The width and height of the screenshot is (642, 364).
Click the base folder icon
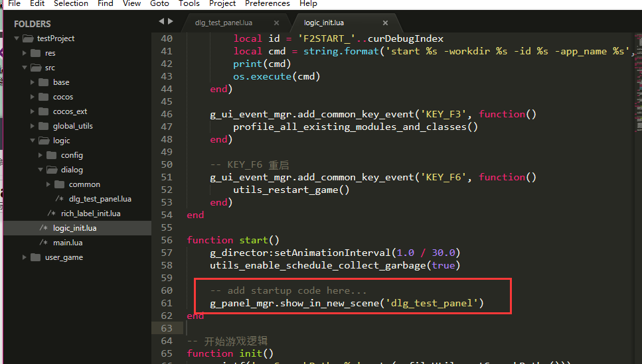(43, 82)
